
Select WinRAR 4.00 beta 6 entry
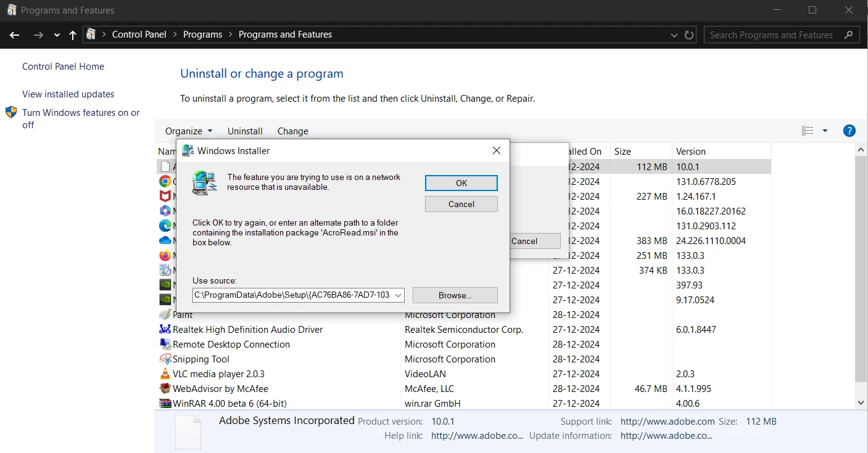tap(464, 403)
